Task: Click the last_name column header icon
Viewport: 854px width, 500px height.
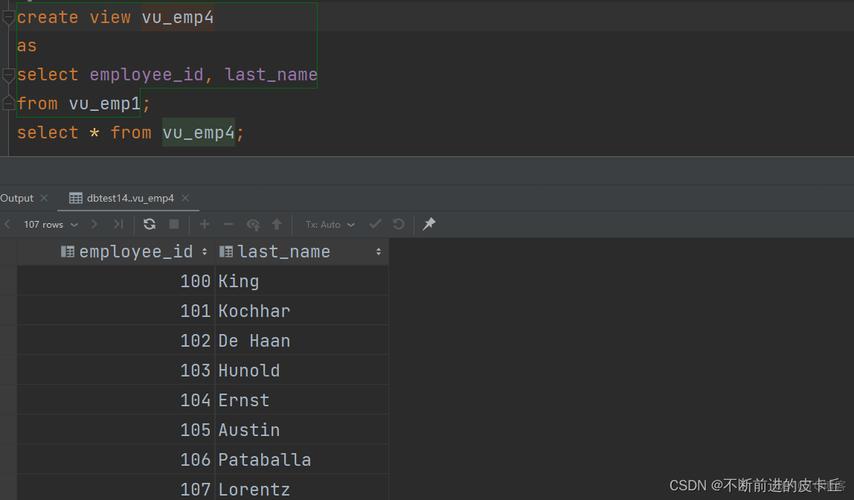Action: pyautogui.click(x=225, y=252)
